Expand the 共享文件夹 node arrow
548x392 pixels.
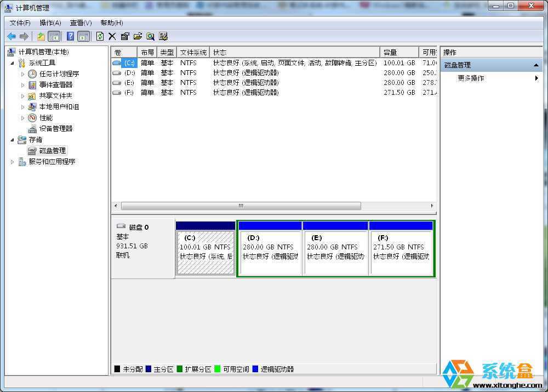click(x=22, y=96)
